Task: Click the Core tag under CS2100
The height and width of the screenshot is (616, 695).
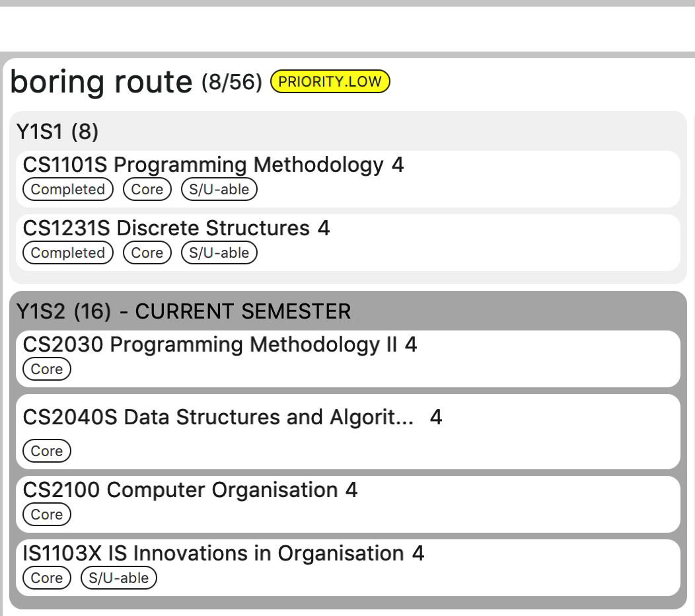Action: 46,514
